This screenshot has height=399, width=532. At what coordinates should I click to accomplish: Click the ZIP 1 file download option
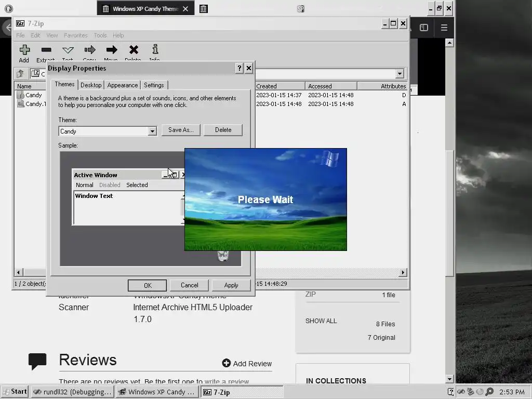click(350, 295)
